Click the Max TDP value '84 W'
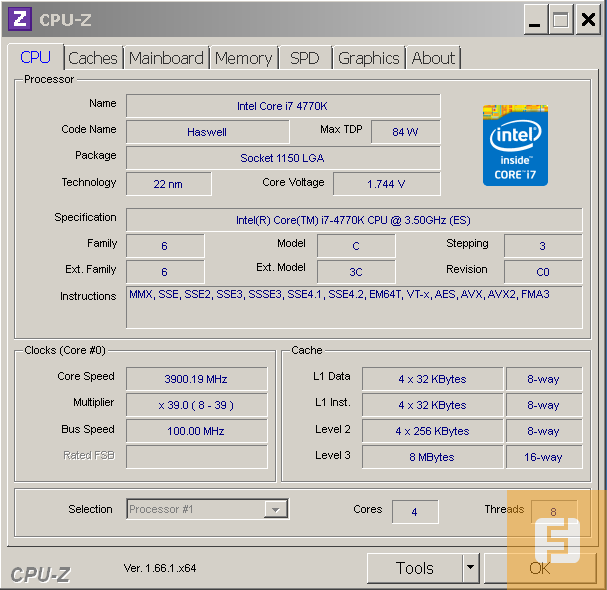This screenshot has width=607, height=590. [x=405, y=132]
